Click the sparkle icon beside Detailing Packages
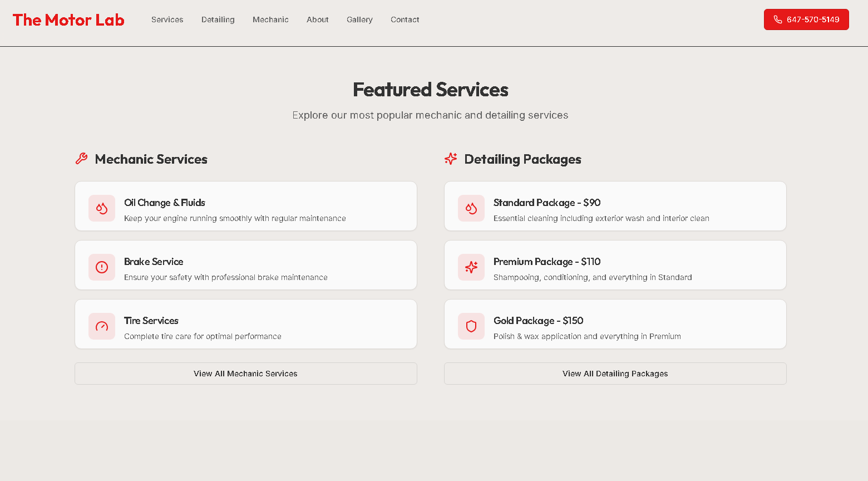The width and height of the screenshot is (868, 481). 451,159
